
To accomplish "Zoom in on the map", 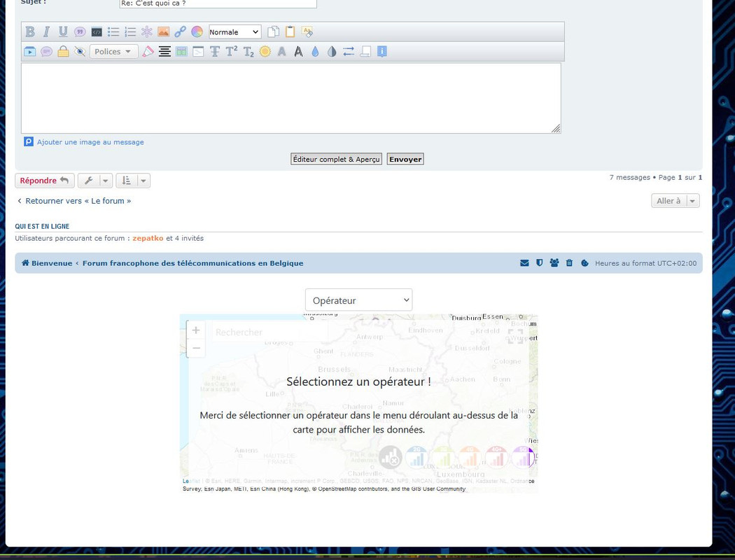I will coord(196,330).
